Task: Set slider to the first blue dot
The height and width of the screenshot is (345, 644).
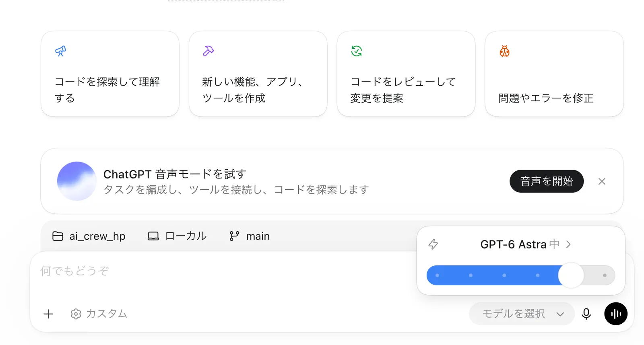Action: [x=437, y=275]
